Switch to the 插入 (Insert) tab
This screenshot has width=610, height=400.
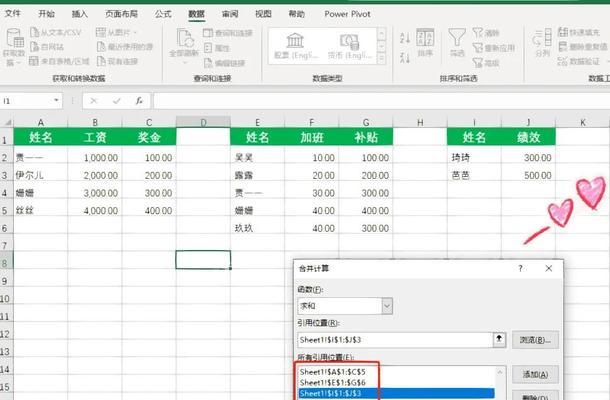80,14
